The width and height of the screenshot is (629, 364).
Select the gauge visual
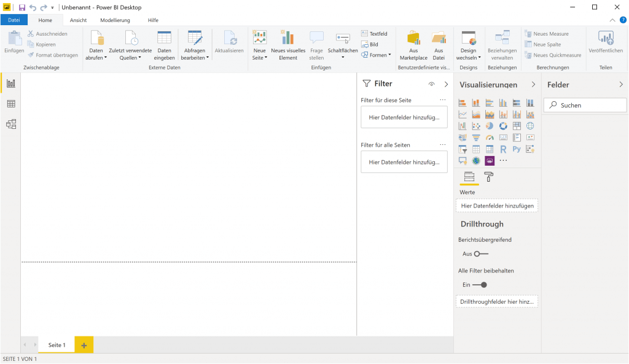click(x=490, y=137)
